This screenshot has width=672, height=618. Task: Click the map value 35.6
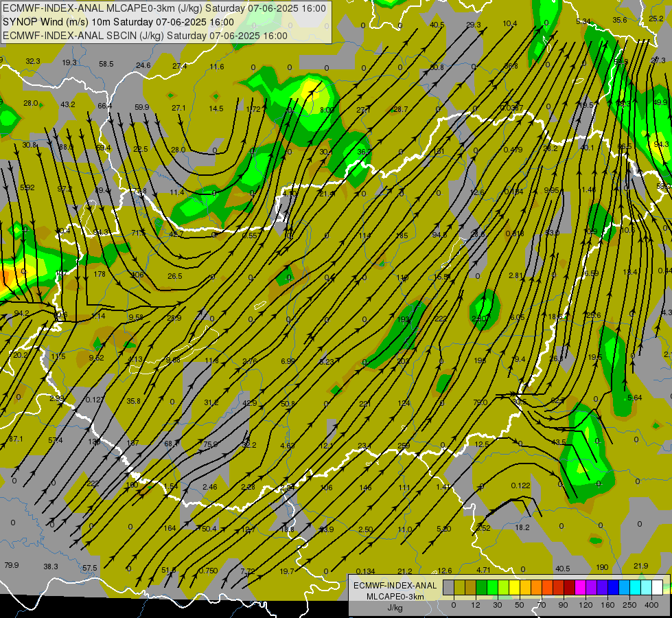pos(620,20)
